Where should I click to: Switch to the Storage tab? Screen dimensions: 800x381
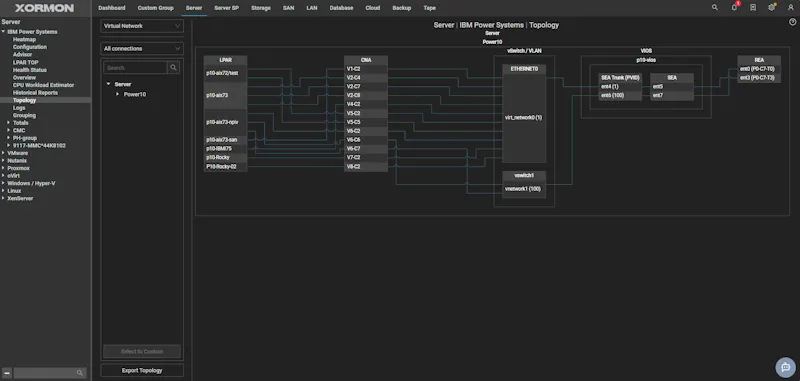pyautogui.click(x=261, y=8)
